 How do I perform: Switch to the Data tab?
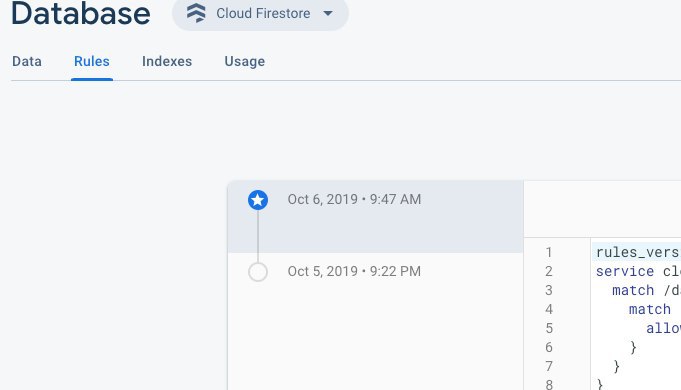click(x=27, y=61)
